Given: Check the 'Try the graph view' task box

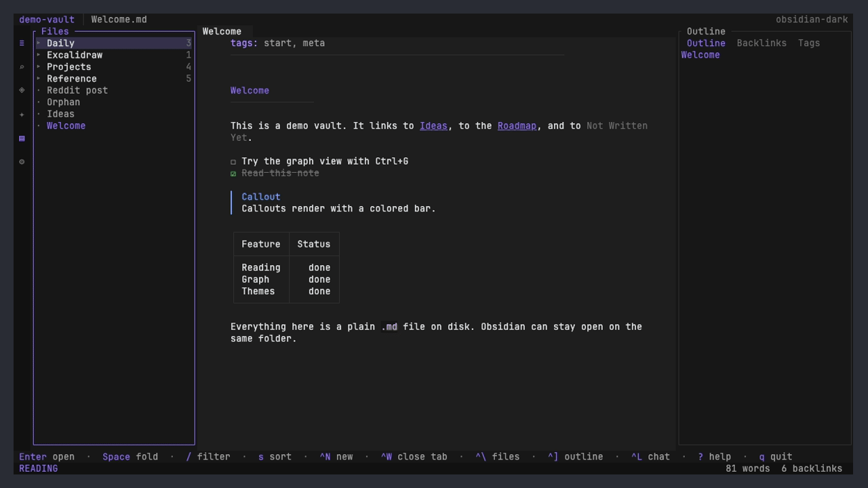Looking at the screenshot, I should (x=233, y=161).
